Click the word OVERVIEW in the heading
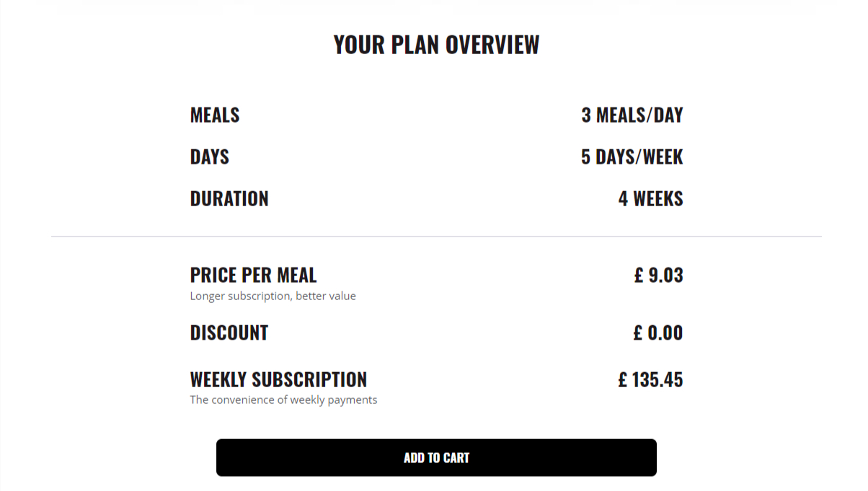Viewport: 868px width, 491px height. click(492, 45)
